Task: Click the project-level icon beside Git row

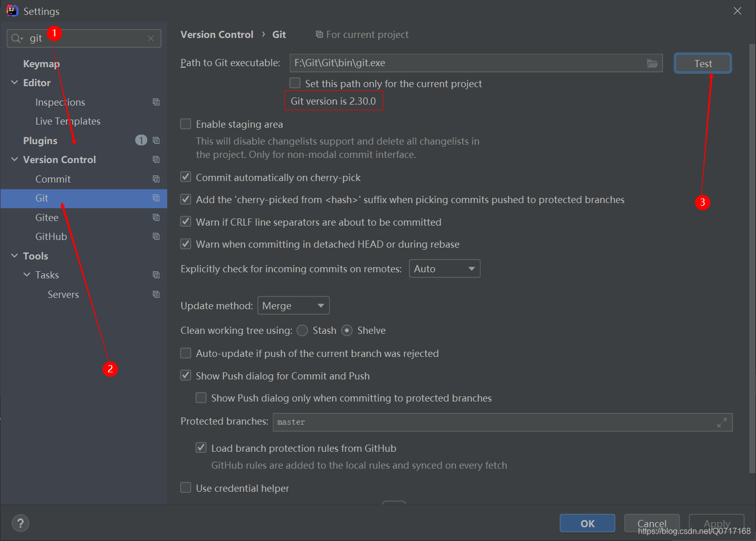Action: coord(156,198)
